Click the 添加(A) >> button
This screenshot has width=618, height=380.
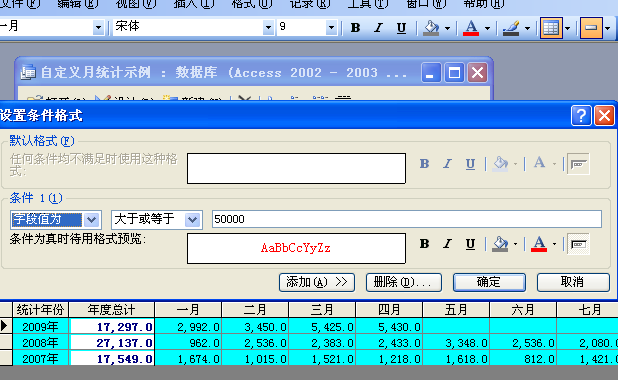click(317, 282)
